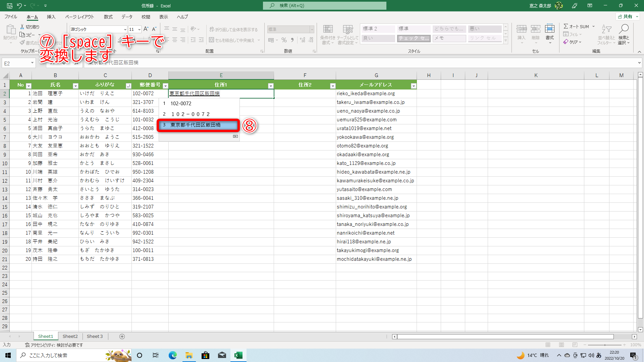This screenshot has height=362, width=644.
Task: Select Normal view in status bar
Action: click(548, 345)
